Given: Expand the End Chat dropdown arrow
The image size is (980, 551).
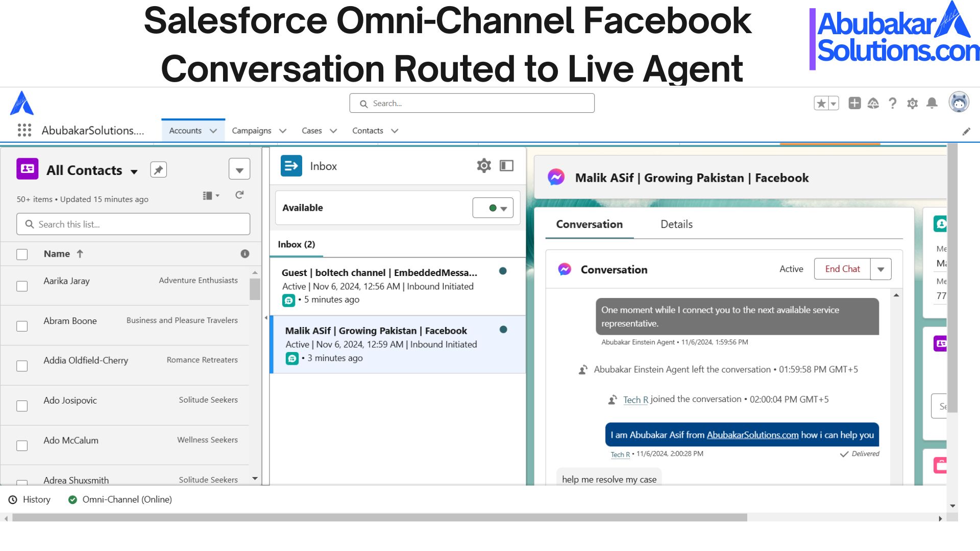Looking at the screenshot, I should tap(880, 269).
